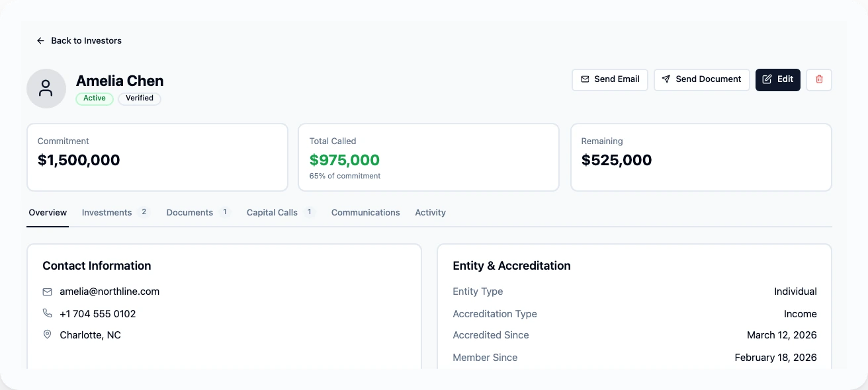
Task: Click the Accreditation Type label
Action: 495,314
